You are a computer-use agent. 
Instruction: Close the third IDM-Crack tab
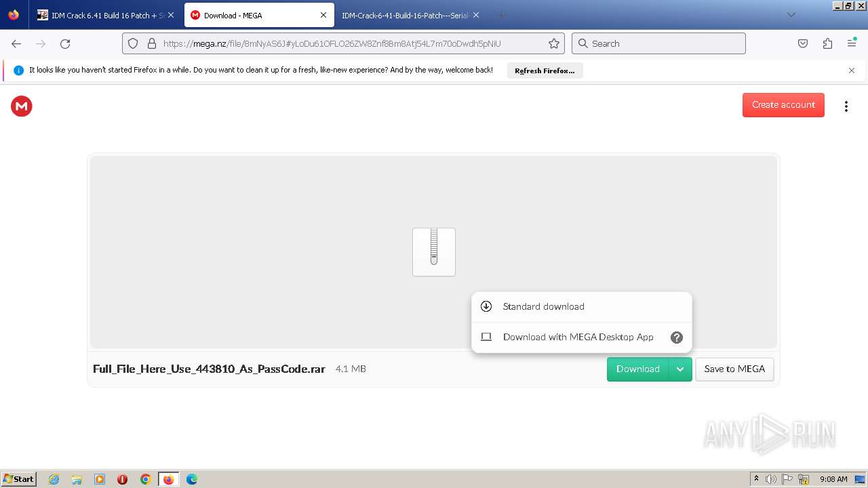tap(475, 15)
